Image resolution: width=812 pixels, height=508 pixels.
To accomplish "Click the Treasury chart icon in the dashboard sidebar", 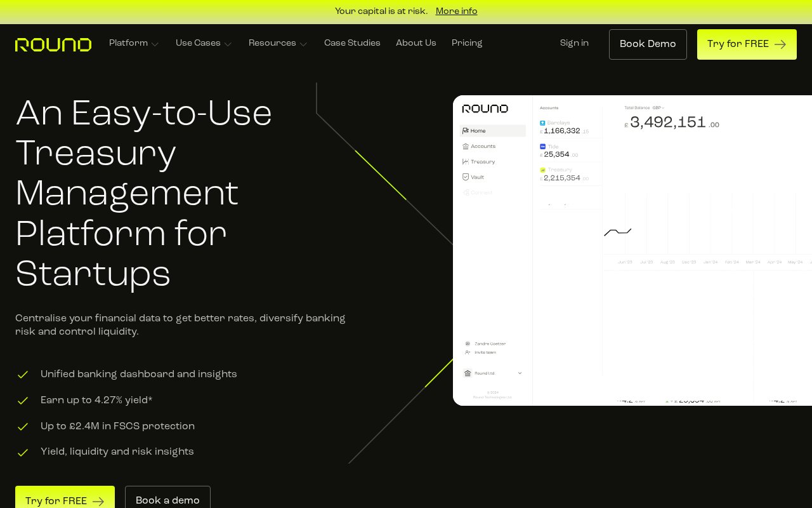I will pos(466,161).
